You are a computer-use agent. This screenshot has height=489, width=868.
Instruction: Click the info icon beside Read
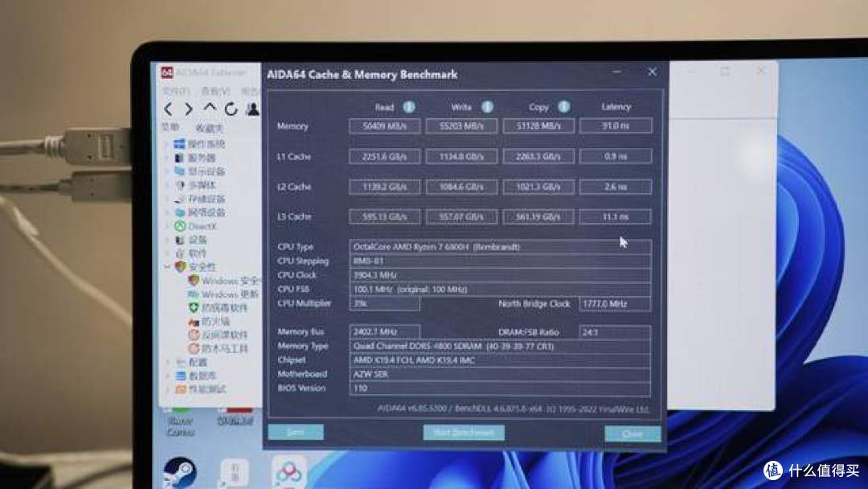[x=408, y=107]
